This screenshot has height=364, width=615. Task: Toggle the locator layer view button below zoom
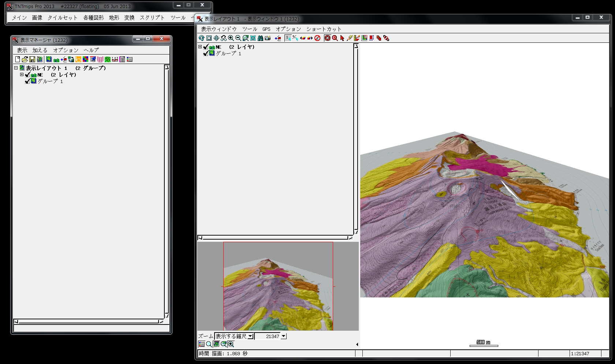tap(216, 344)
